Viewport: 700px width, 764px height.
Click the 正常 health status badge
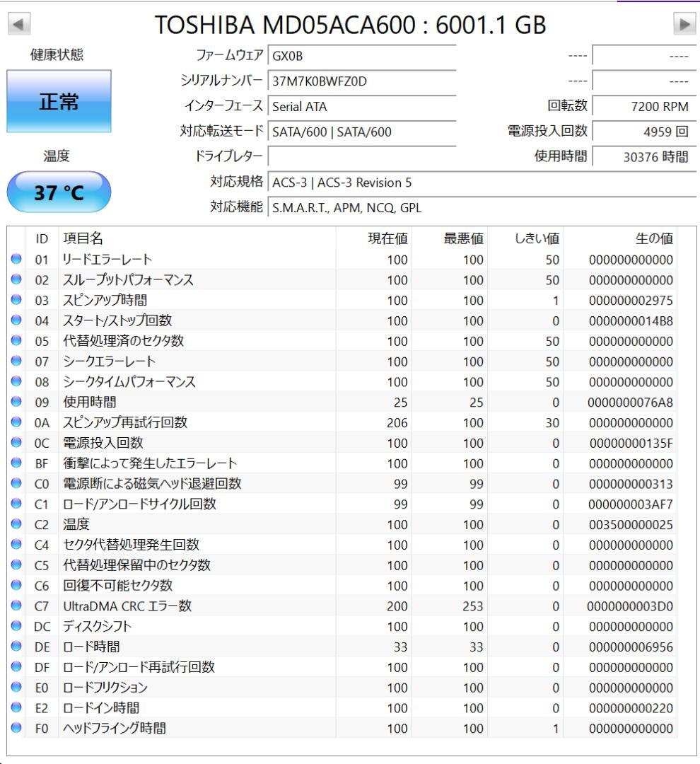click(x=59, y=100)
